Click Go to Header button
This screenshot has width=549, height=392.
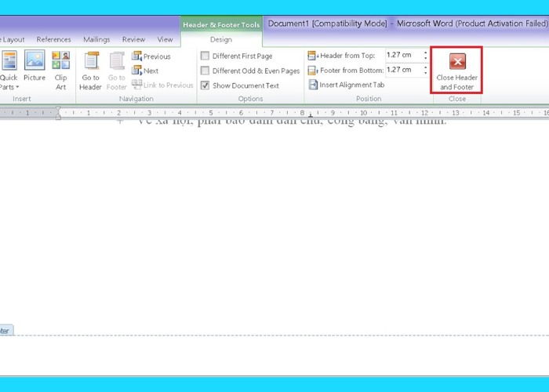coord(90,71)
